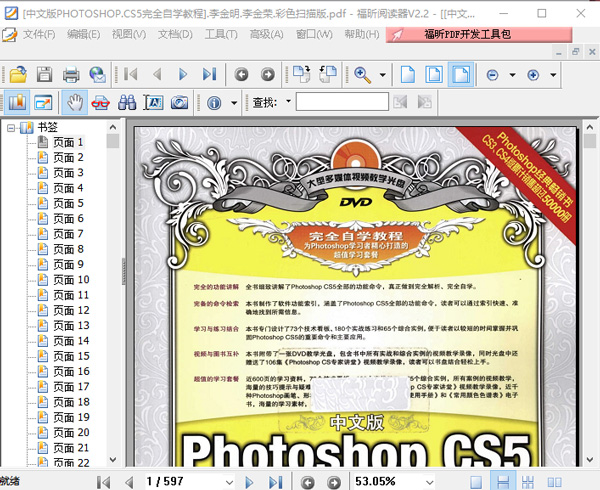The width and height of the screenshot is (600, 490).
Task: Zoom in with plus button
Action: click(x=533, y=75)
